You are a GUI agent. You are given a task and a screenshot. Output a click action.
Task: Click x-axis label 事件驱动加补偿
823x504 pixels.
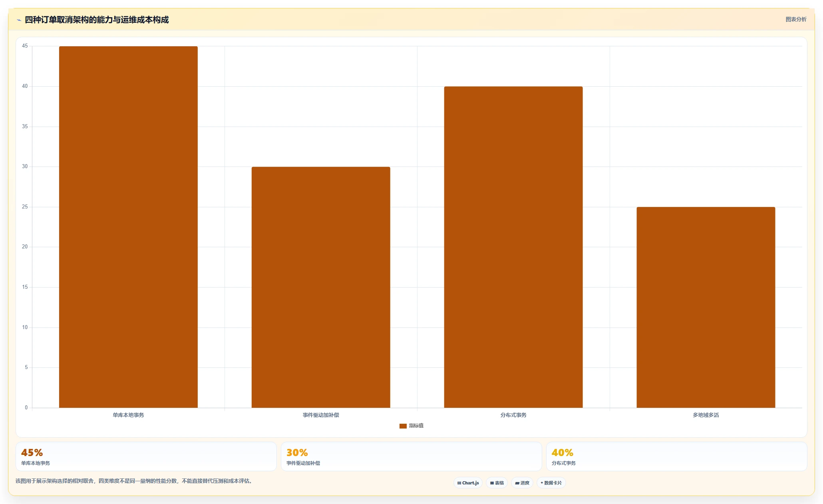coord(321,415)
